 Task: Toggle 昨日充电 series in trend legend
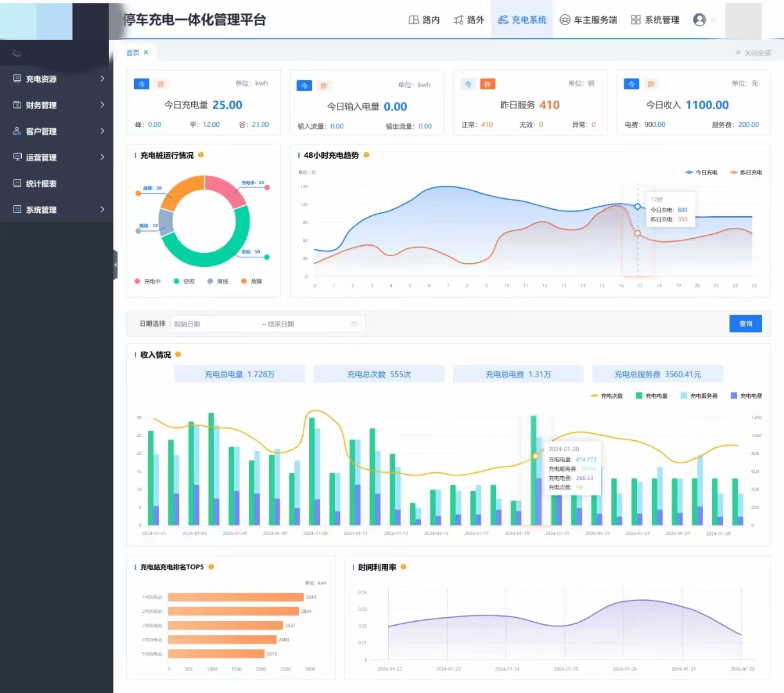pyautogui.click(x=746, y=173)
